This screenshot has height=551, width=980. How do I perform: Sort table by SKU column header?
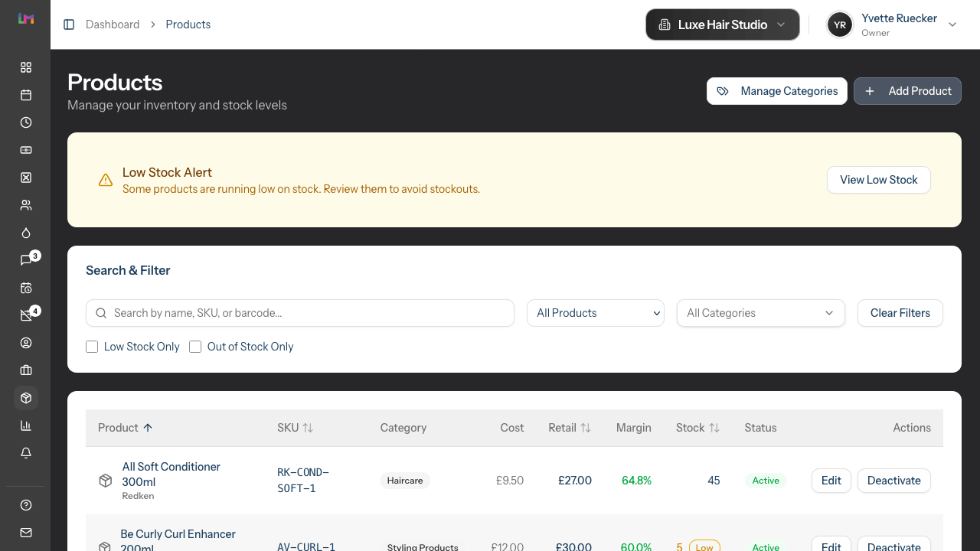pyautogui.click(x=295, y=428)
